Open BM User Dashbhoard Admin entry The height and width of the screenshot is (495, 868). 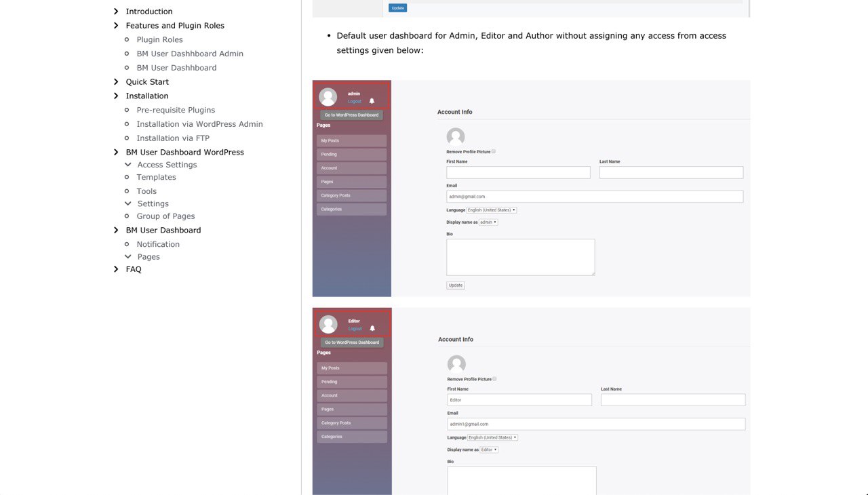coord(190,54)
